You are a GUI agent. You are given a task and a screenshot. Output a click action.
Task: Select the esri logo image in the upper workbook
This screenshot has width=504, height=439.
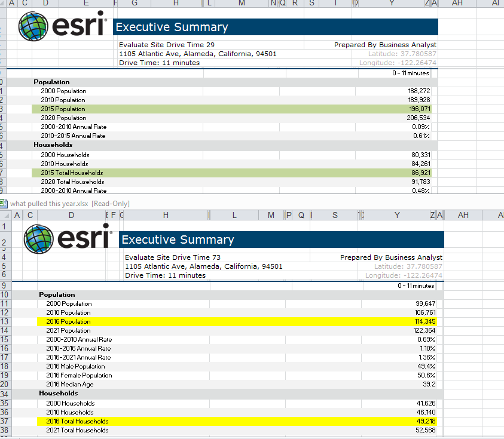click(63, 26)
